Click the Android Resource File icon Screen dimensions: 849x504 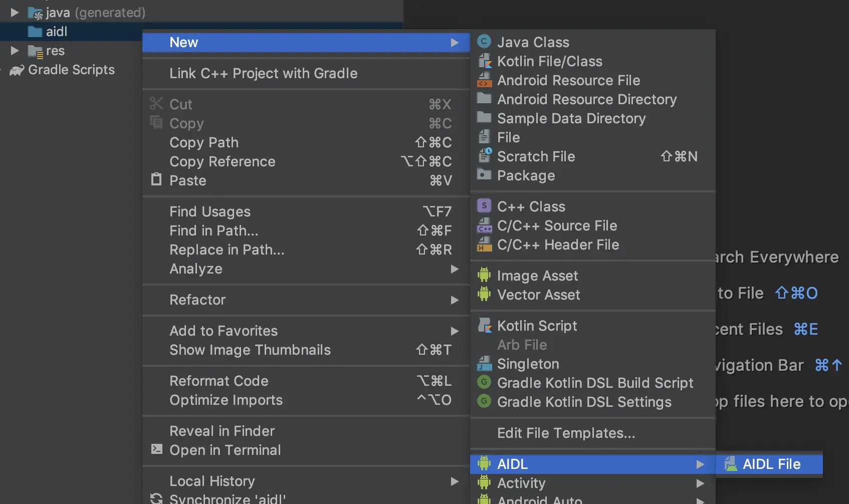484,80
